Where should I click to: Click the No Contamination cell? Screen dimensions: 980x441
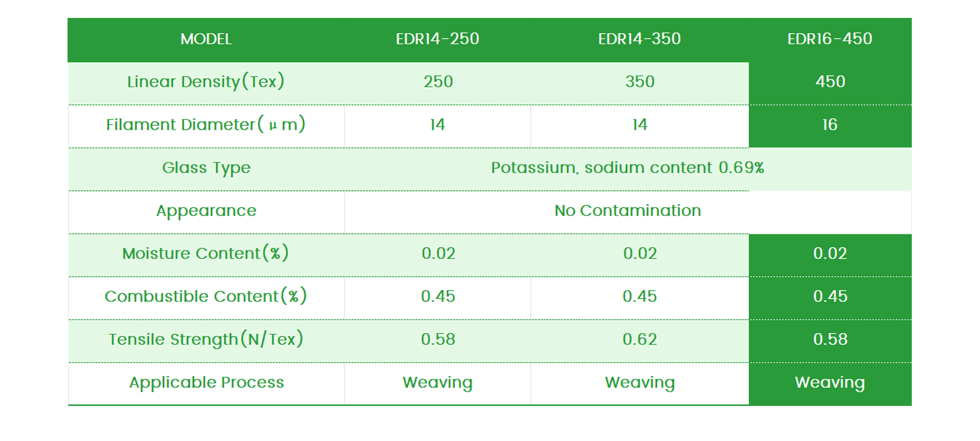coord(628,211)
